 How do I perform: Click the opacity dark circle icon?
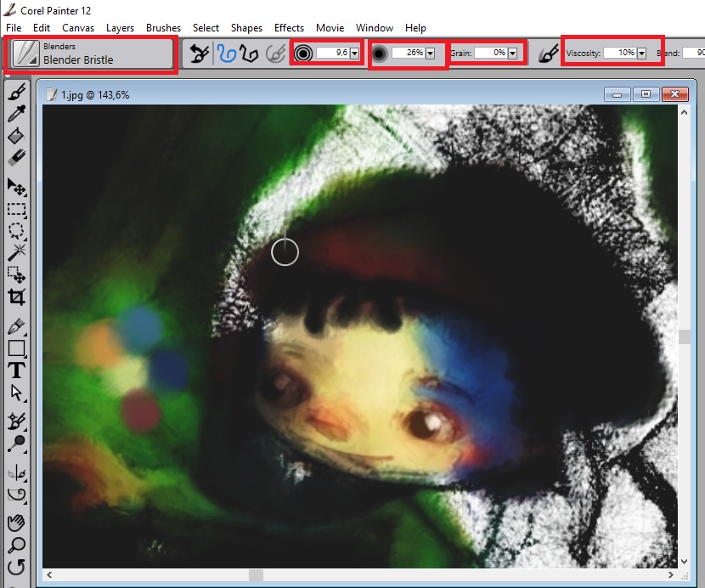(380, 54)
